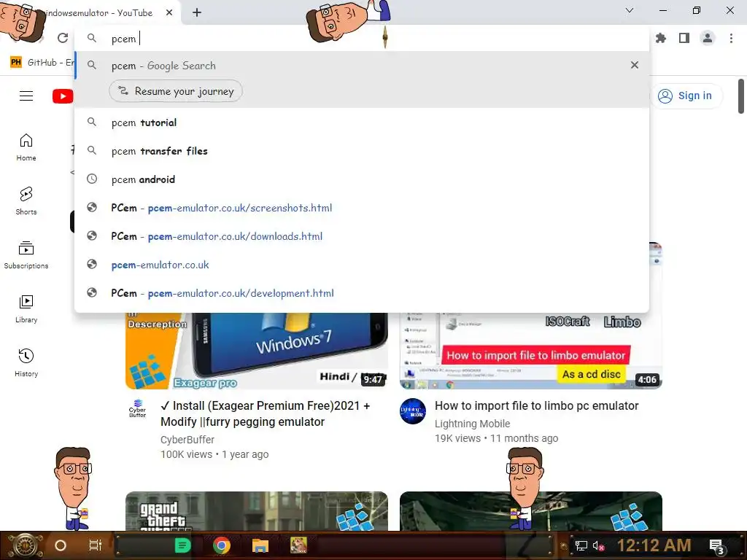Open the taskbar Start button
Viewport: 747px width, 560px height.
coord(24,545)
